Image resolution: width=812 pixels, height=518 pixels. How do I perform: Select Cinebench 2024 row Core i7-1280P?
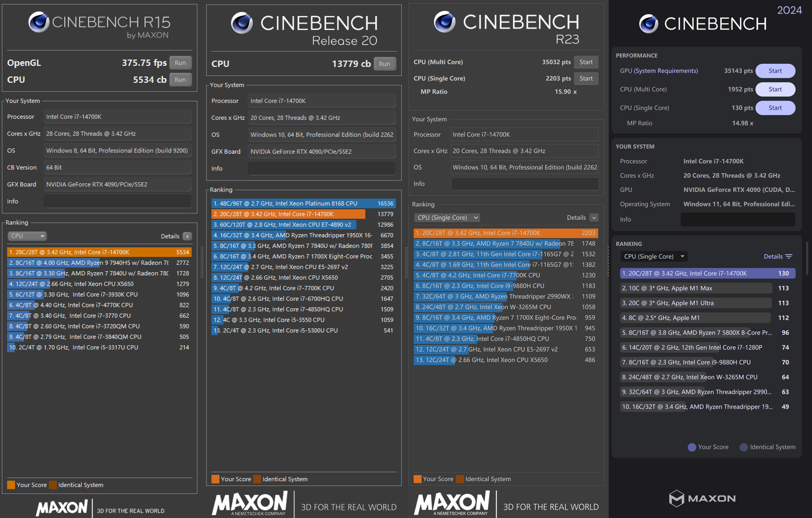tap(708, 348)
